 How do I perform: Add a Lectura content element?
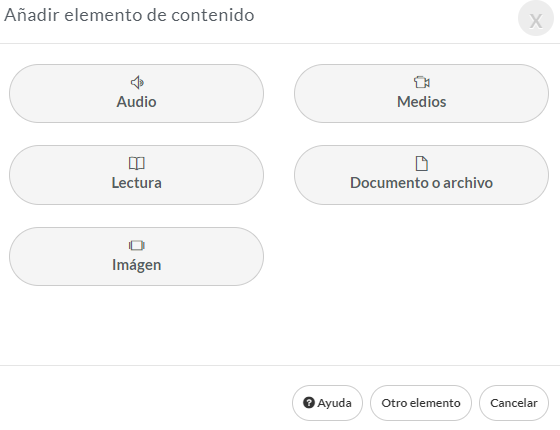[x=136, y=175]
